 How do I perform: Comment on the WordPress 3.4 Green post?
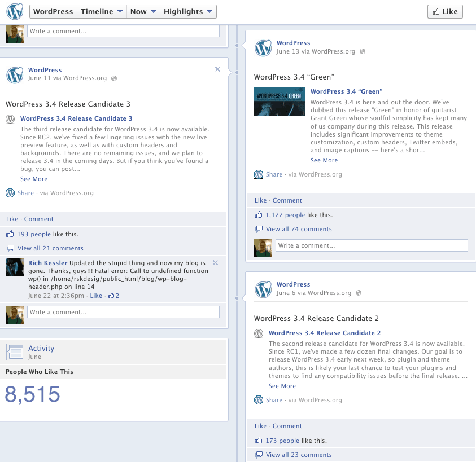(x=287, y=200)
